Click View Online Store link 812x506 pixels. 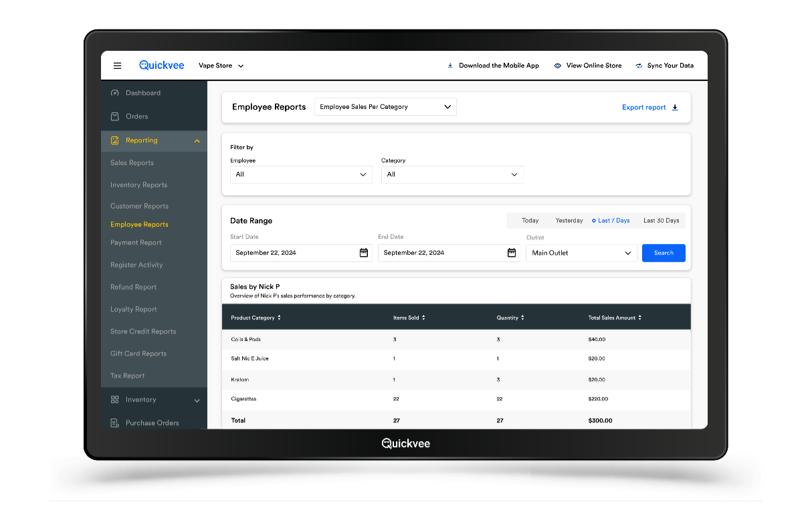(594, 66)
